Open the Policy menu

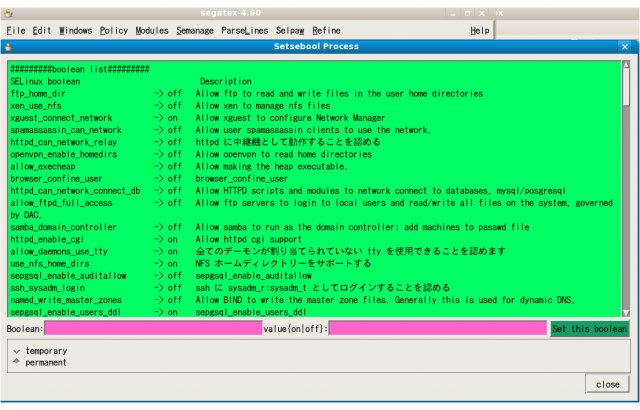(114, 31)
